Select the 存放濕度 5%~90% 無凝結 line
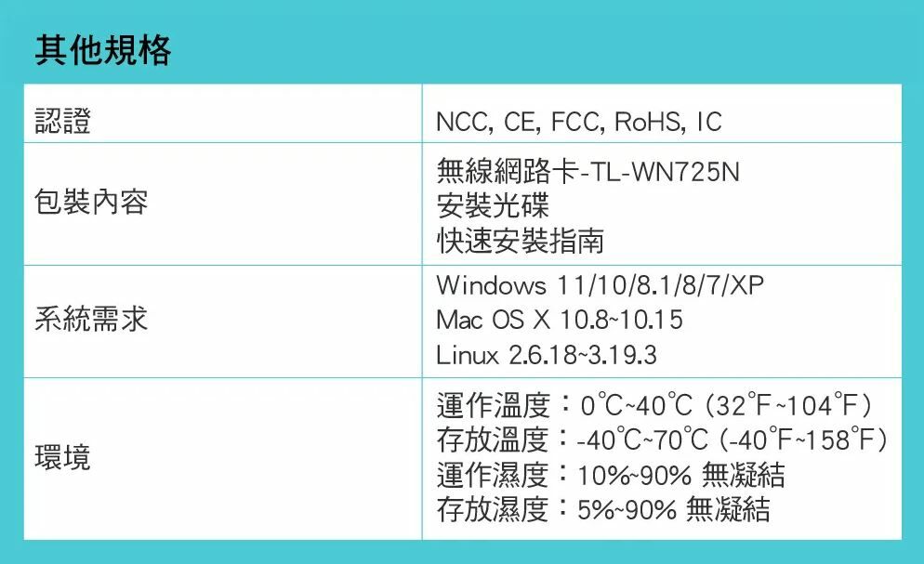Viewport: 924px width, 564px height. tap(603, 508)
